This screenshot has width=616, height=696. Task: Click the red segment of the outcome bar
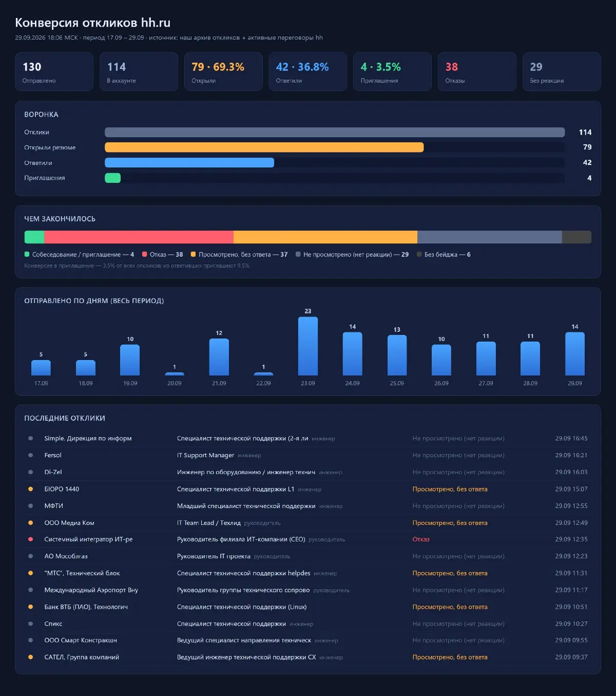click(139, 237)
